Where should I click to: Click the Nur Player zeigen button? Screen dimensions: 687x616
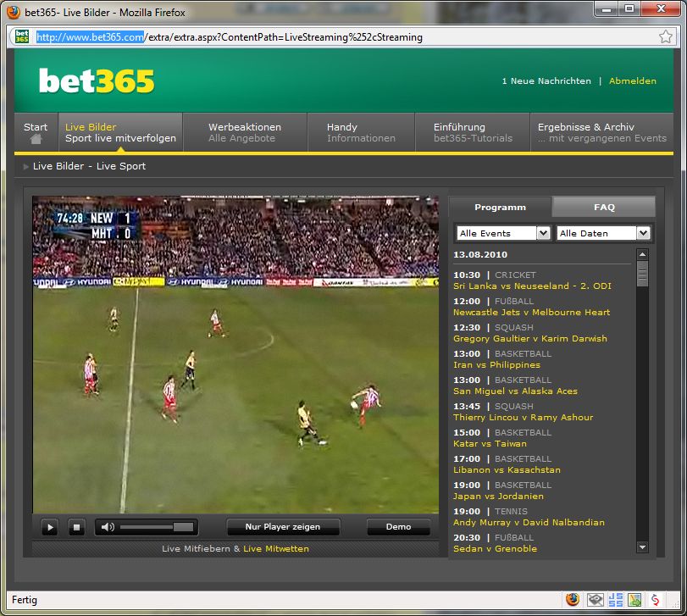[x=283, y=527]
